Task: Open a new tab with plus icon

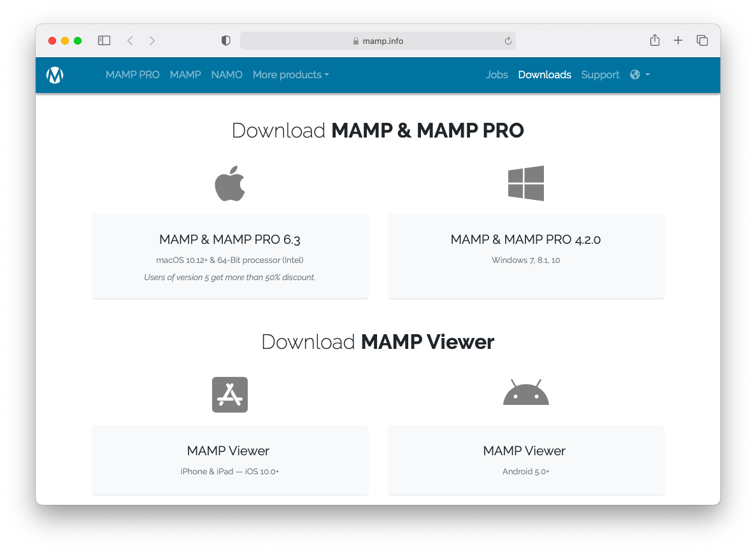Action: (678, 41)
